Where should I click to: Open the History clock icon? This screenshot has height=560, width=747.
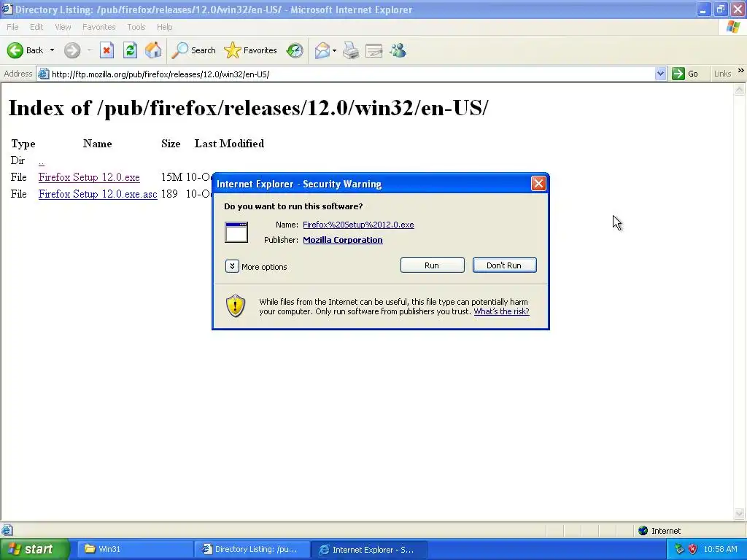coord(295,50)
